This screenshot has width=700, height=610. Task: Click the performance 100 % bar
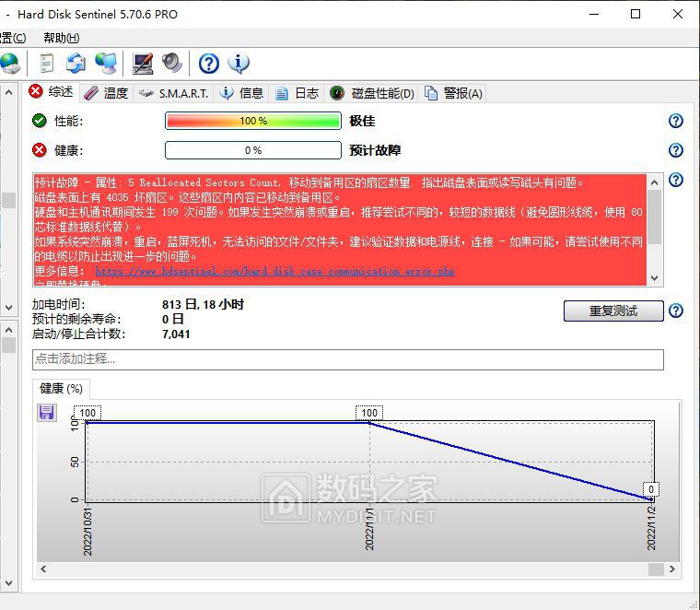253,121
